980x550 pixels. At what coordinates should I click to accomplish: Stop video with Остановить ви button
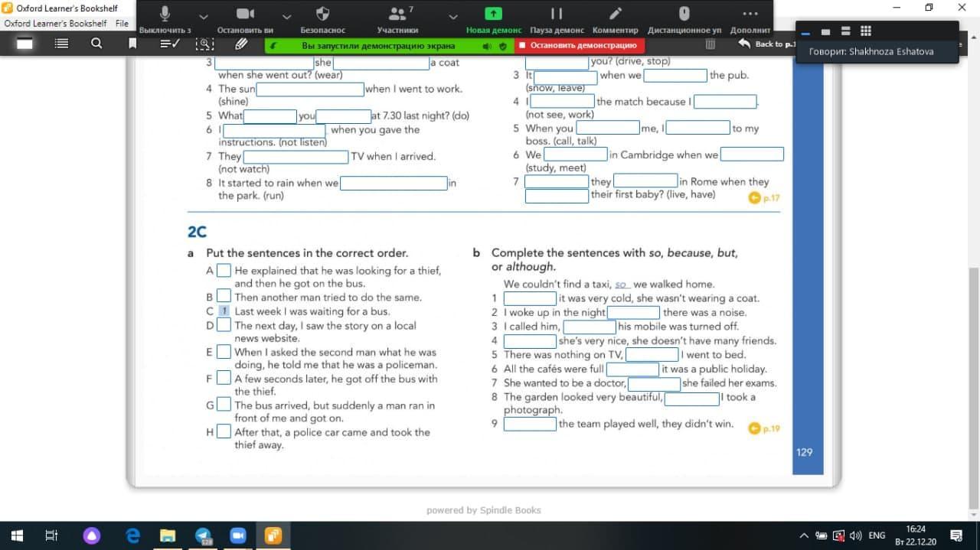coord(245,20)
